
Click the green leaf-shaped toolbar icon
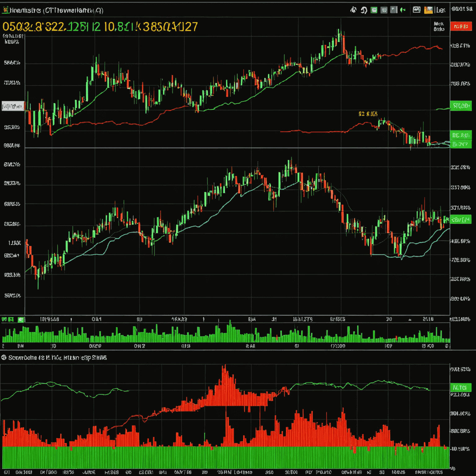click(x=403, y=10)
